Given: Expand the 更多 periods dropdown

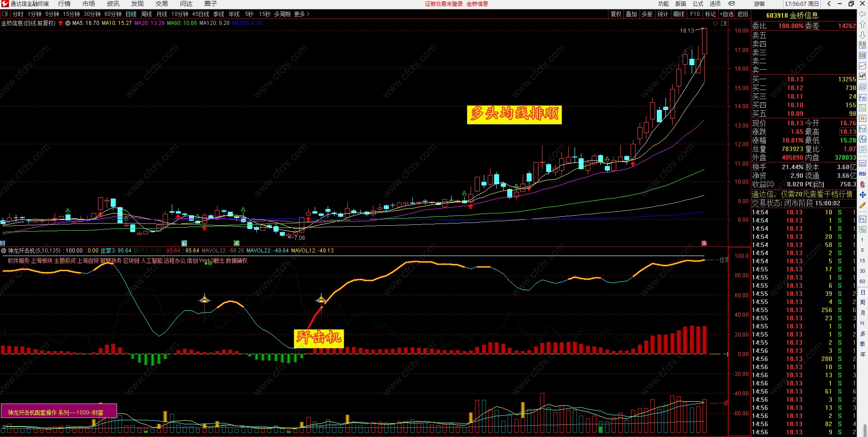Looking at the screenshot, I should point(302,14).
